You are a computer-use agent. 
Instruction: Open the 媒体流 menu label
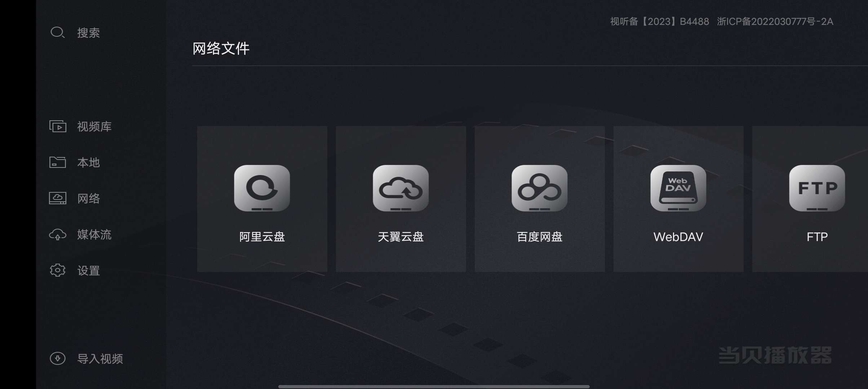(94, 234)
